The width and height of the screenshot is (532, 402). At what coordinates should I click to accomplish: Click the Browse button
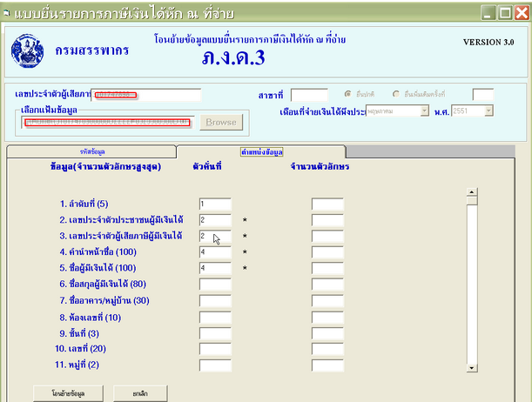pos(221,123)
